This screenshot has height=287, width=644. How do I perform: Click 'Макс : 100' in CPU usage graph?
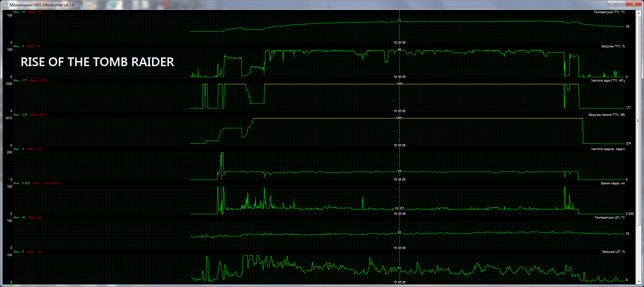tap(34, 252)
